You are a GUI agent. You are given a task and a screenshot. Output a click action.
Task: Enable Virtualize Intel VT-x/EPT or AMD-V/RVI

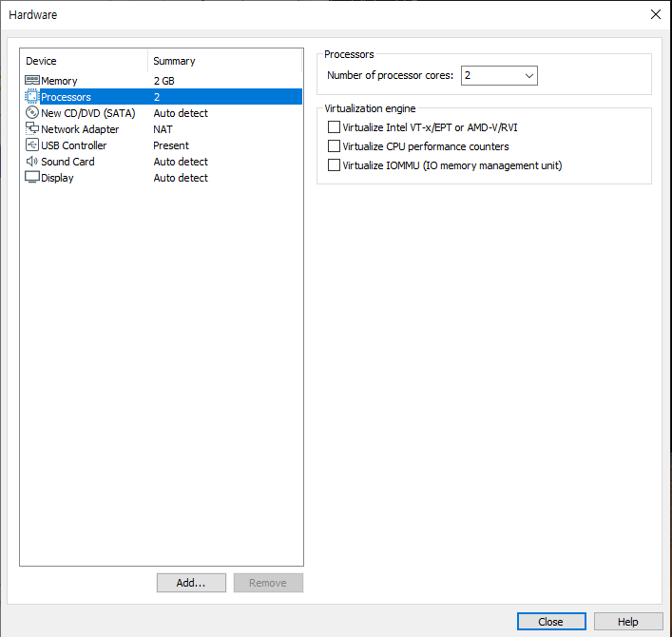(334, 126)
